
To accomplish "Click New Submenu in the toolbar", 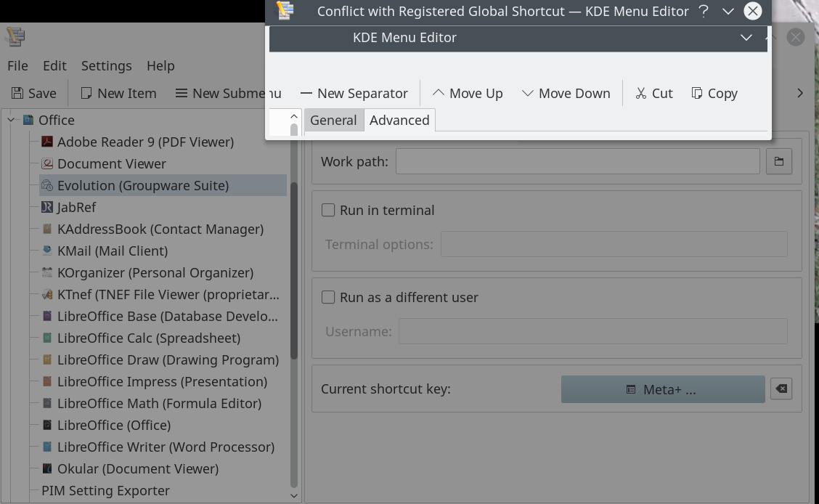I will [228, 93].
